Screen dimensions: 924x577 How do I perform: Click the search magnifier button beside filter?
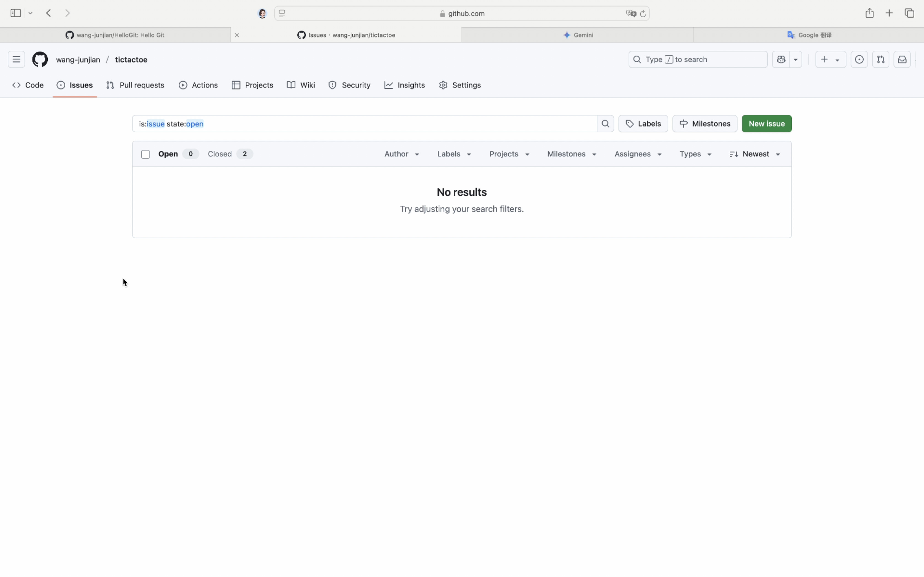coord(605,124)
